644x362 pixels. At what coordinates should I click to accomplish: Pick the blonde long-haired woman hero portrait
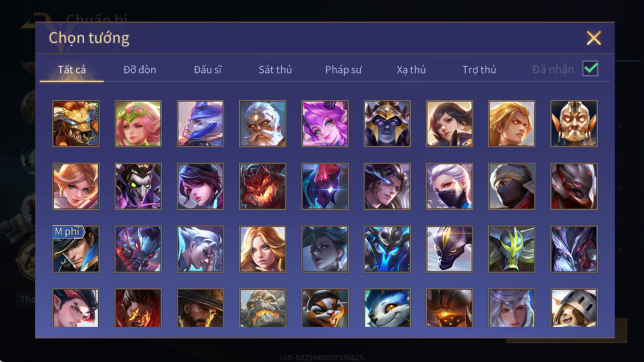[262, 249]
